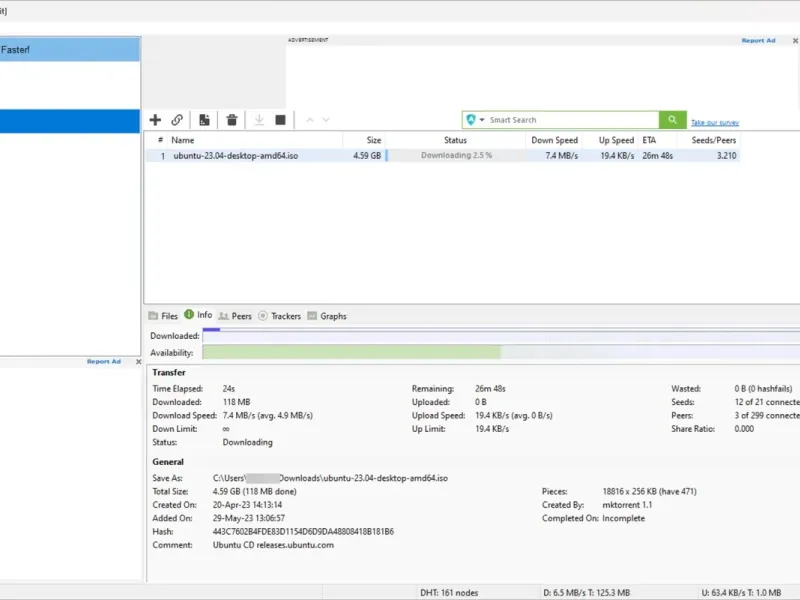Click the Move Down Queue arrow

[x=326, y=120]
